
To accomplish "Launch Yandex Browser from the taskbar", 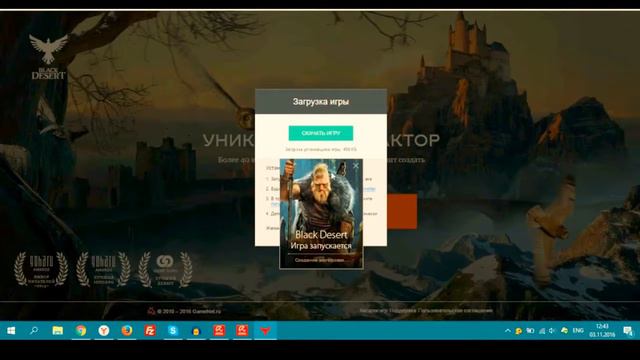I will click(x=104, y=331).
